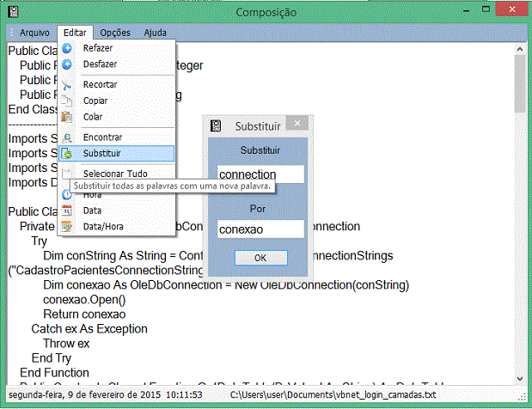The image size is (532, 409).
Task: Click the Desfazer undo icon
Action: pos(67,64)
